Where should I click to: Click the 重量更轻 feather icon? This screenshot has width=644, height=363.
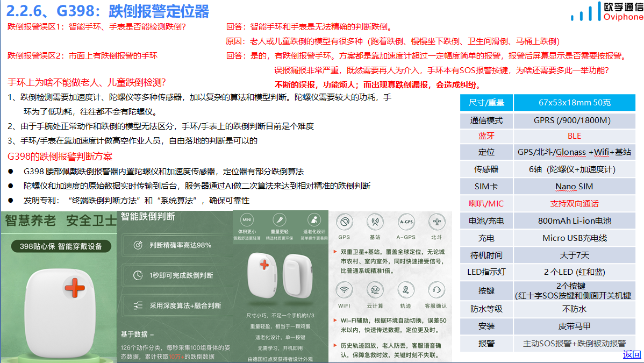click(280, 220)
